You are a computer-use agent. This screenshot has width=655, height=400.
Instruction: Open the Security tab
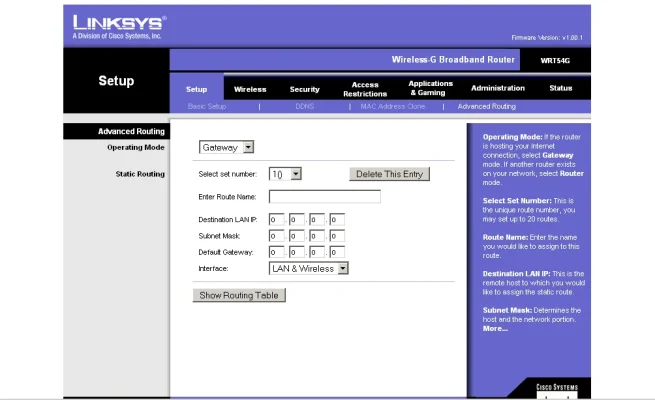[x=305, y=89]
